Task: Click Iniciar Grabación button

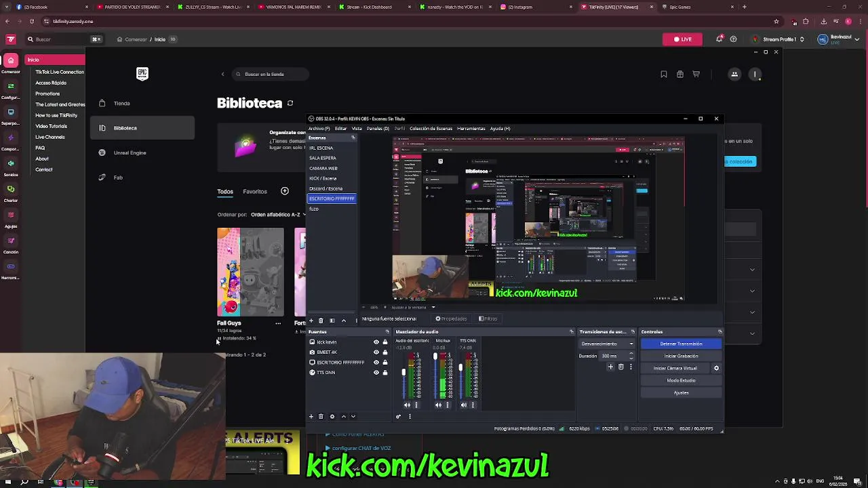Action: [x=681, y=356]
